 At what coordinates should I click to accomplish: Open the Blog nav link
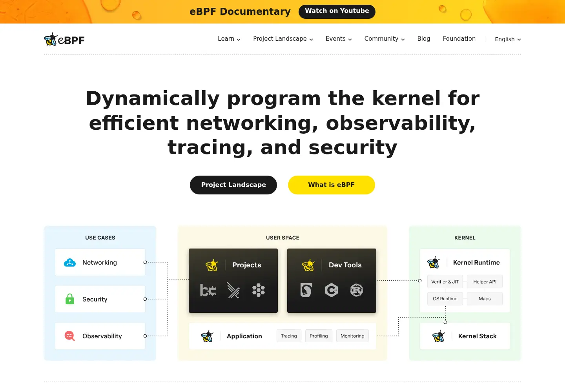click(424, 39)
